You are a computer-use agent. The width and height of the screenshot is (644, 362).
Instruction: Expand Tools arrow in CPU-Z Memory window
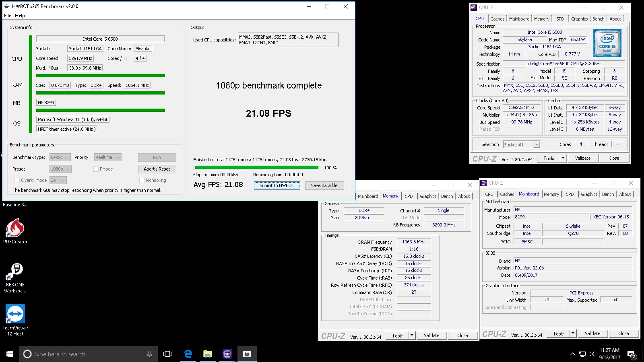412,335
